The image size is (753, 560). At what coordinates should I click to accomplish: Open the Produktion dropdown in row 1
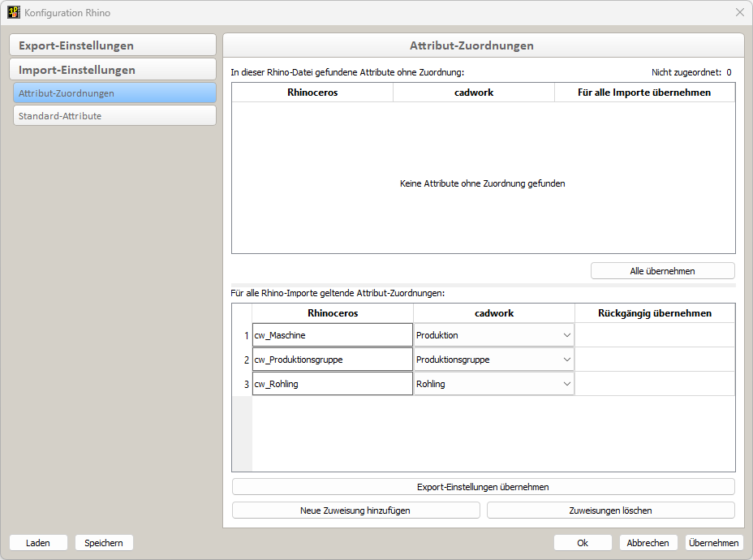pyautogui.click(x=566, y=334)
